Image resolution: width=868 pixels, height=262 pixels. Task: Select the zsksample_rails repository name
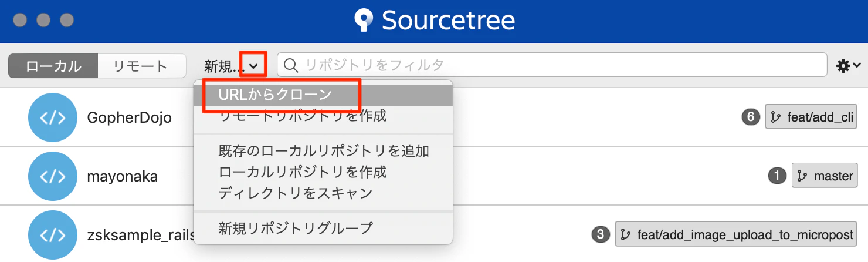[141, 236]
